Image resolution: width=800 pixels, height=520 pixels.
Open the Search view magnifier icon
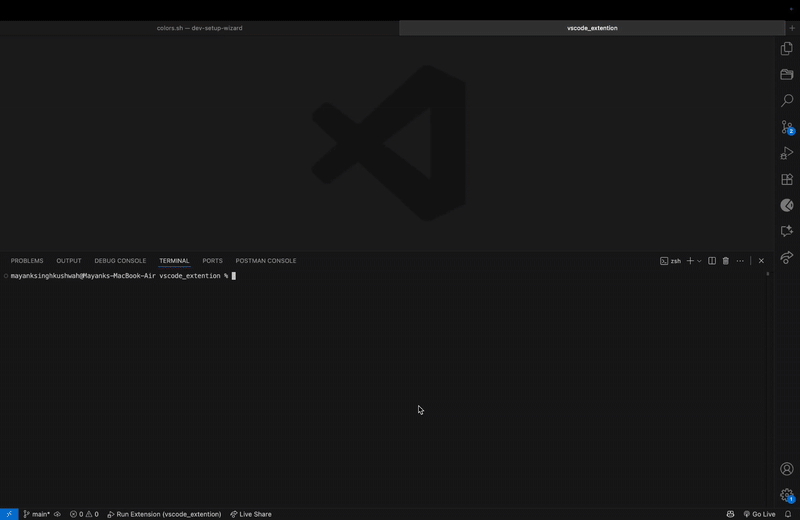787,101
